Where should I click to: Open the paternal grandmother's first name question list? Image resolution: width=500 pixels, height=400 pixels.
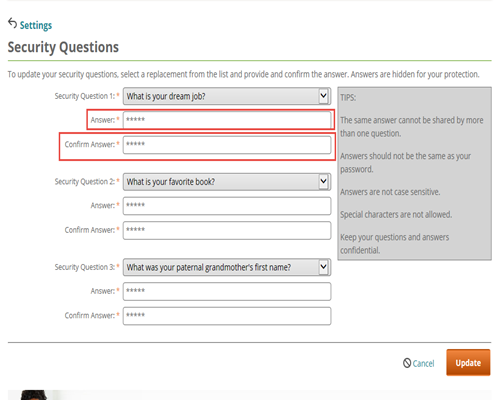pyautogui.click(x=227, y=267)
